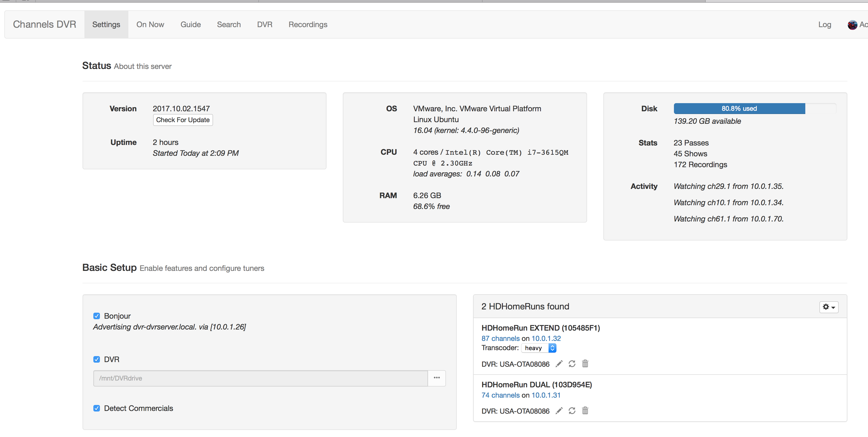
Task: Delete the HDHomeRun EXTEND lineup
Action: coord(585,364)
